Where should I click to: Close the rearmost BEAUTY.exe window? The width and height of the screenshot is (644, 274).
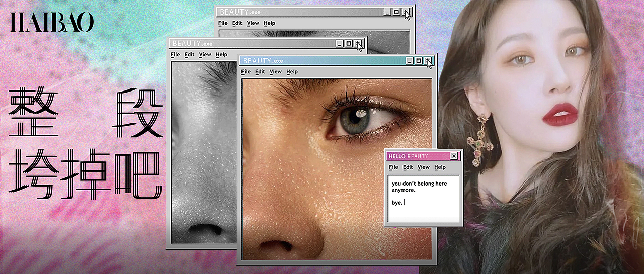[x=406, y=12]
